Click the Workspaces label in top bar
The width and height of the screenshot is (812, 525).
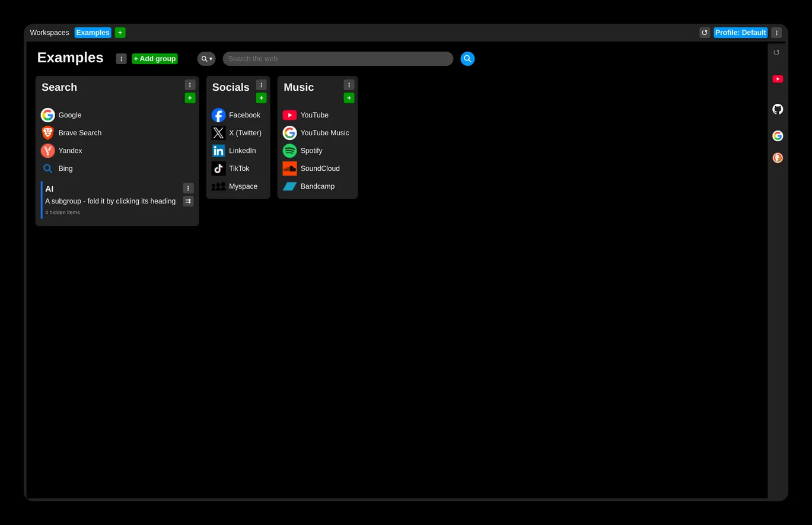pos(49,33)
